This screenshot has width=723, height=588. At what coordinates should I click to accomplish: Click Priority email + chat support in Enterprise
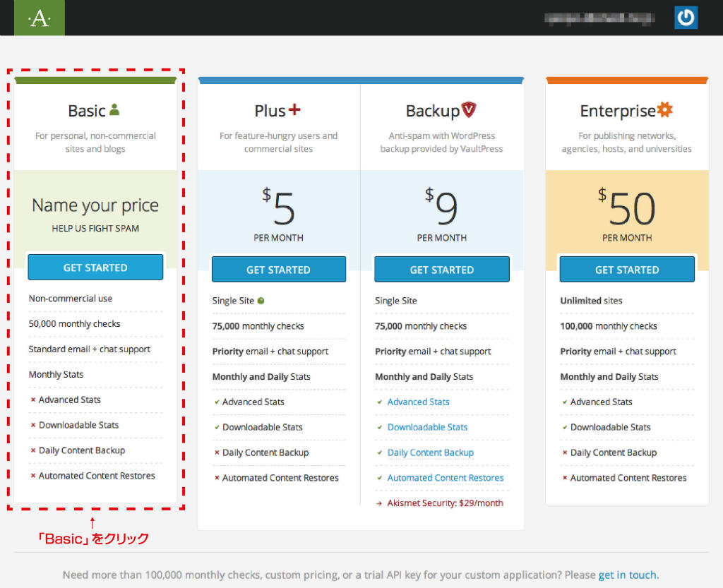(x=619, y=352)
